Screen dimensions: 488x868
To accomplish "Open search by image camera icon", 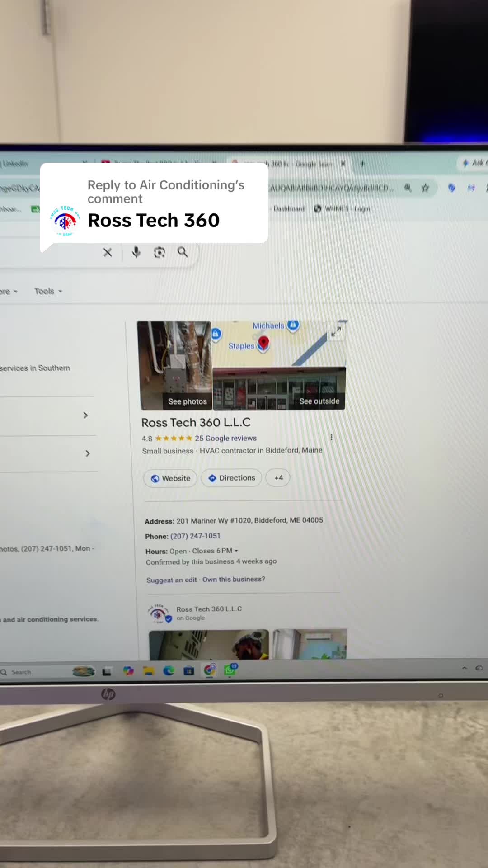I will (x=159, y=252).
